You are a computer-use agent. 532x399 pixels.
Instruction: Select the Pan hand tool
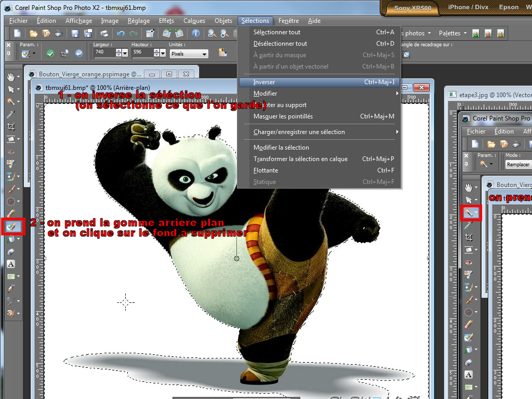pyautogui.click(x=11, y=77)
